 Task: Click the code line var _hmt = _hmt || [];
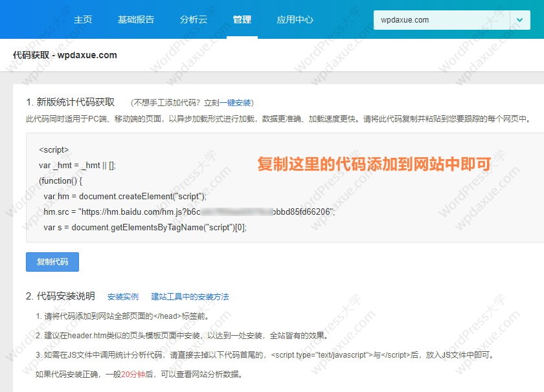[x=77, y=166]
